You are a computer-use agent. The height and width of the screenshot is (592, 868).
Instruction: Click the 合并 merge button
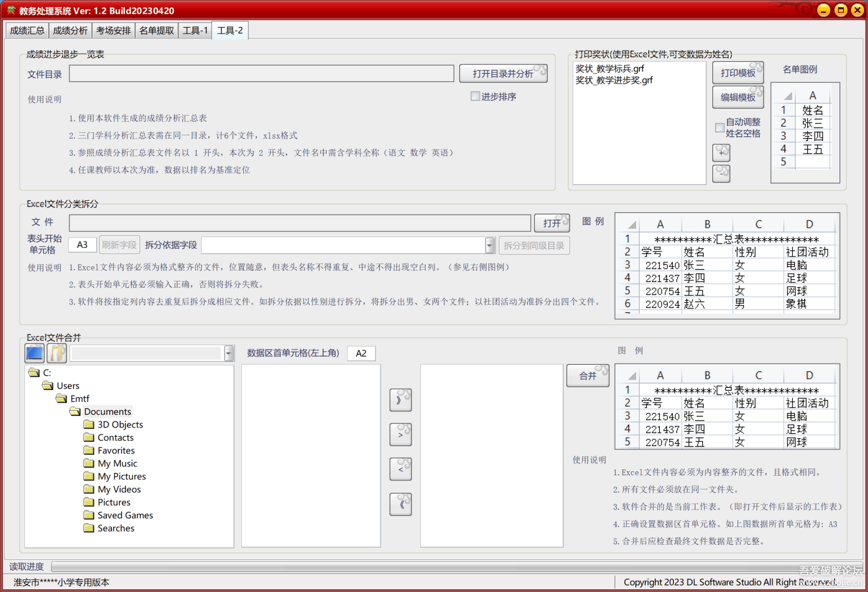coord(587,376)
